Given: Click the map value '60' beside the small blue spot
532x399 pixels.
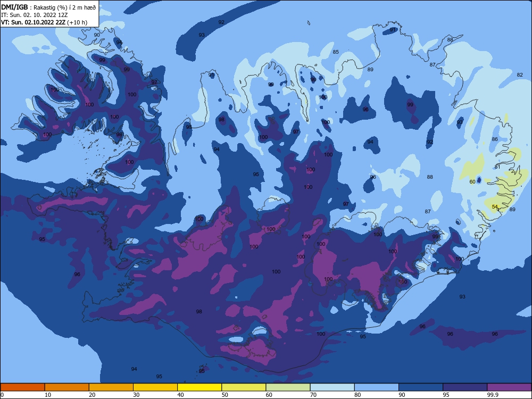Looking at the screenshot, I should point(472,182).
